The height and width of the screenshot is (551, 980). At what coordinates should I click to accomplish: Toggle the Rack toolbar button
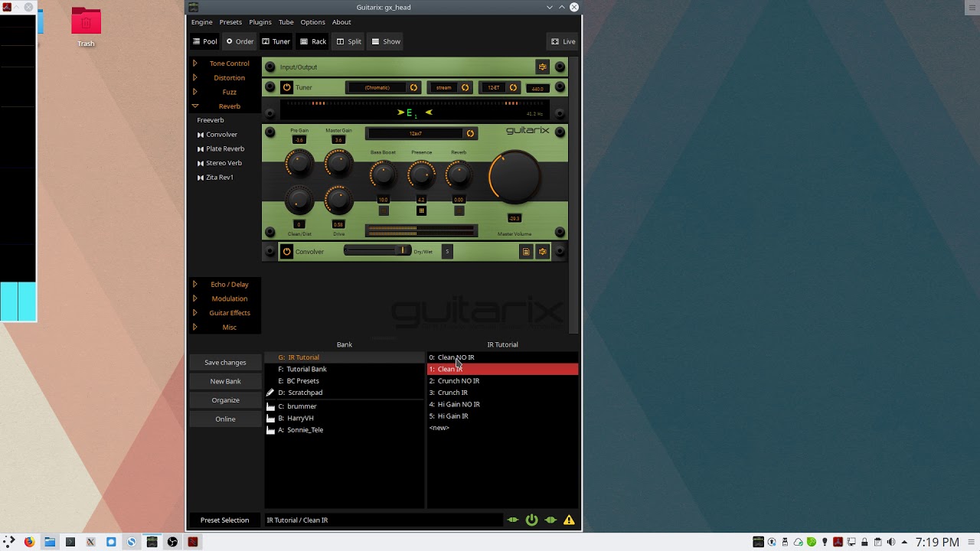pyautogui.click(x=313, y=41)
